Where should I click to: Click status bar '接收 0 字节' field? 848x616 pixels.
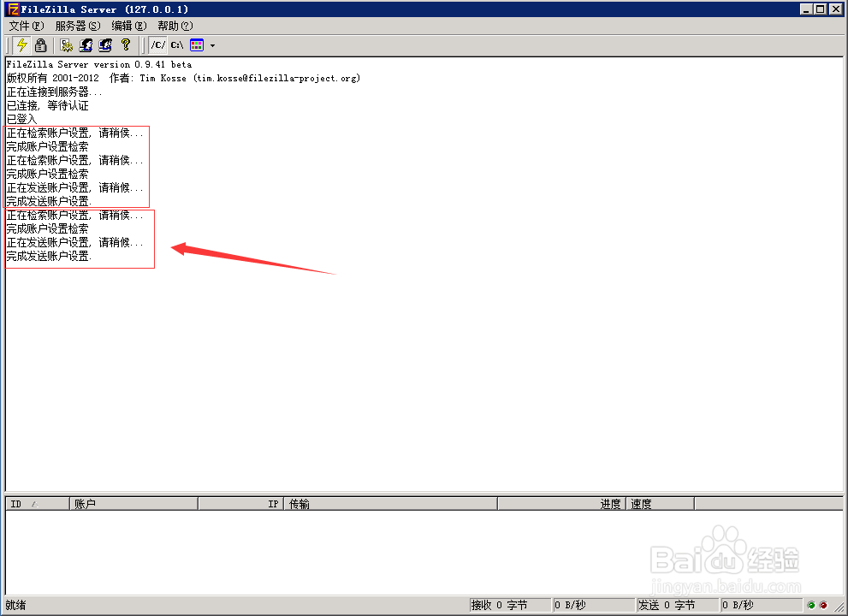coord(509,605)
